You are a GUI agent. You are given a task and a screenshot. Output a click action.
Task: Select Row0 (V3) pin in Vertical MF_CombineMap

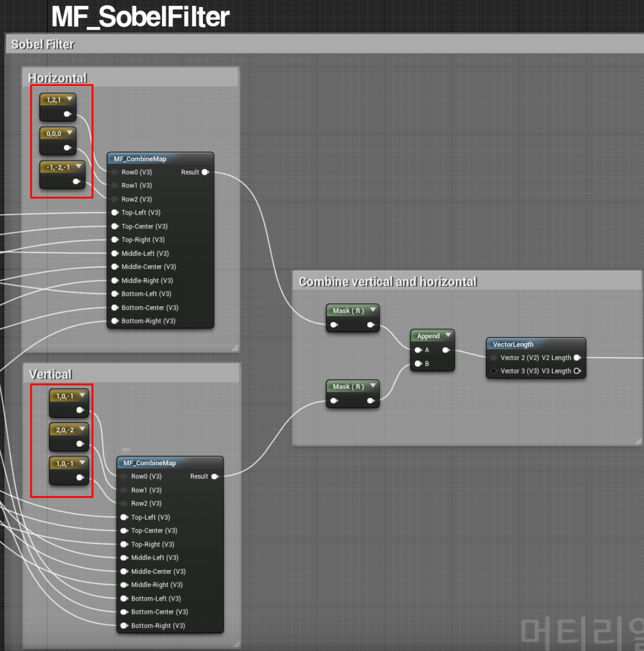[x=124, y=476]
